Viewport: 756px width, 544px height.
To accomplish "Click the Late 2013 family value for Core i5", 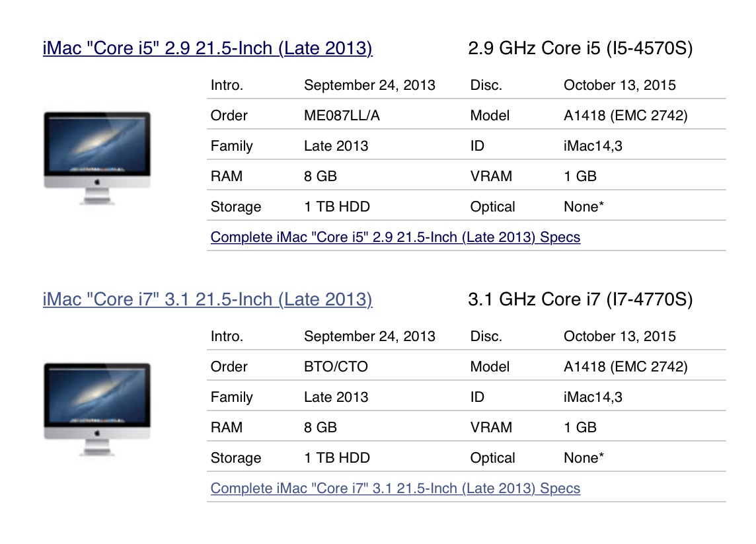I will pyautogui.click(x=336, y=146).
